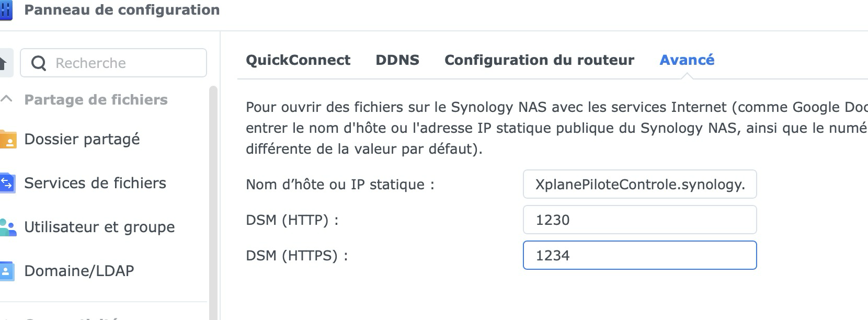Collapse the Partage de fichiers section
The image size is (868, 320).
7,99
